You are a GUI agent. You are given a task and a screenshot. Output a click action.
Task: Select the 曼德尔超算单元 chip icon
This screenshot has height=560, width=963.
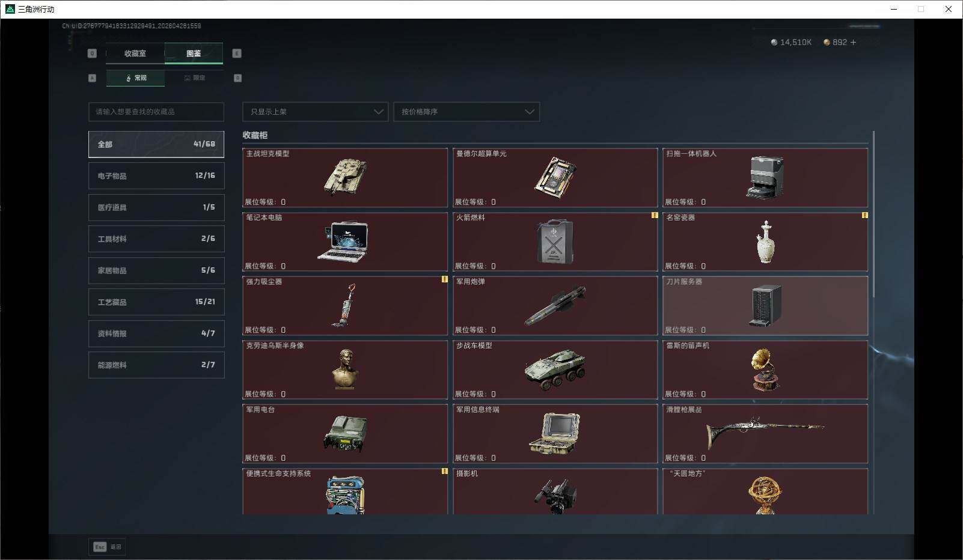click(x=555, y=177)
